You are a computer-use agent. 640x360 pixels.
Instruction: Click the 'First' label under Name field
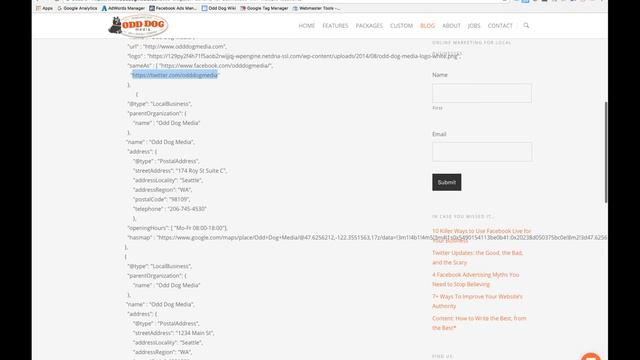coord(437,108)
